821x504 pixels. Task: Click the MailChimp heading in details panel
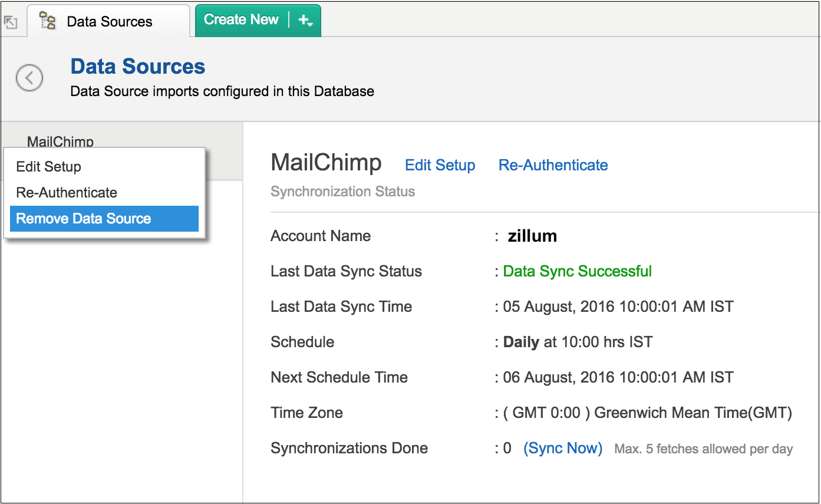pyautogui.click(x=326, y=163)
